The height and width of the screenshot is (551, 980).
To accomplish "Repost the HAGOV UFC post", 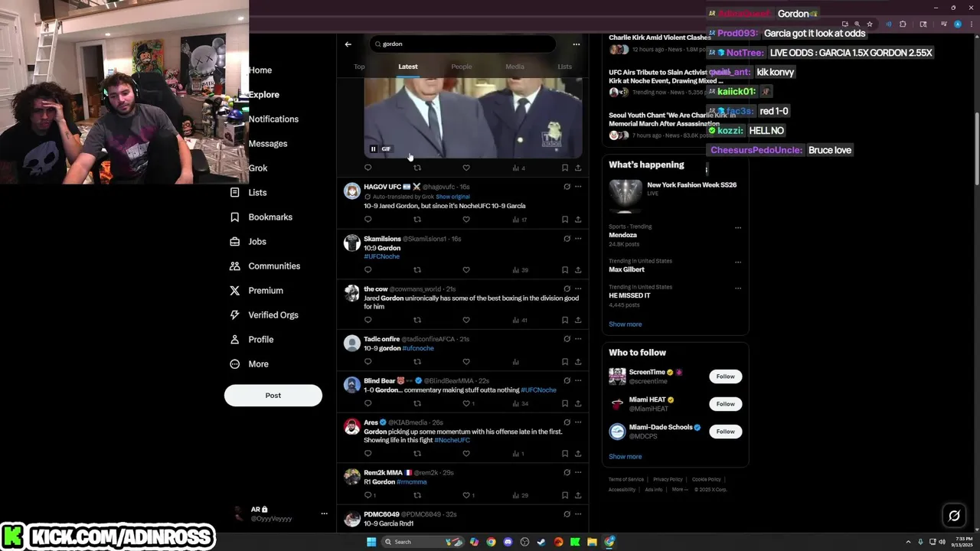I will 417,220.
